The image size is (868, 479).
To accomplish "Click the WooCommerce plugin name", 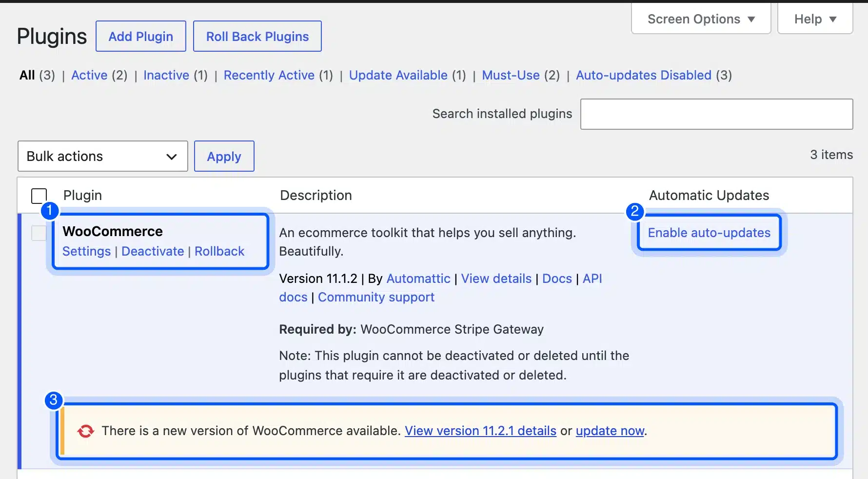I will point(113,231).
